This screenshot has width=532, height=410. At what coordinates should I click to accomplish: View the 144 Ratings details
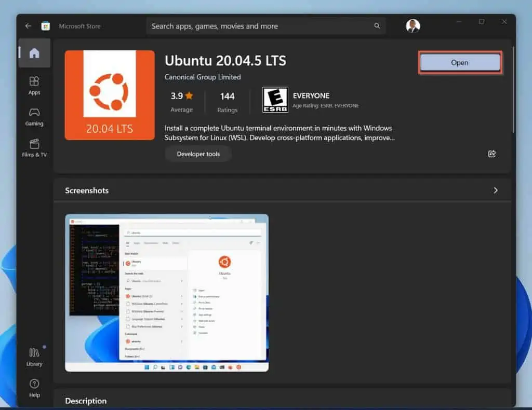coord(228,101)
